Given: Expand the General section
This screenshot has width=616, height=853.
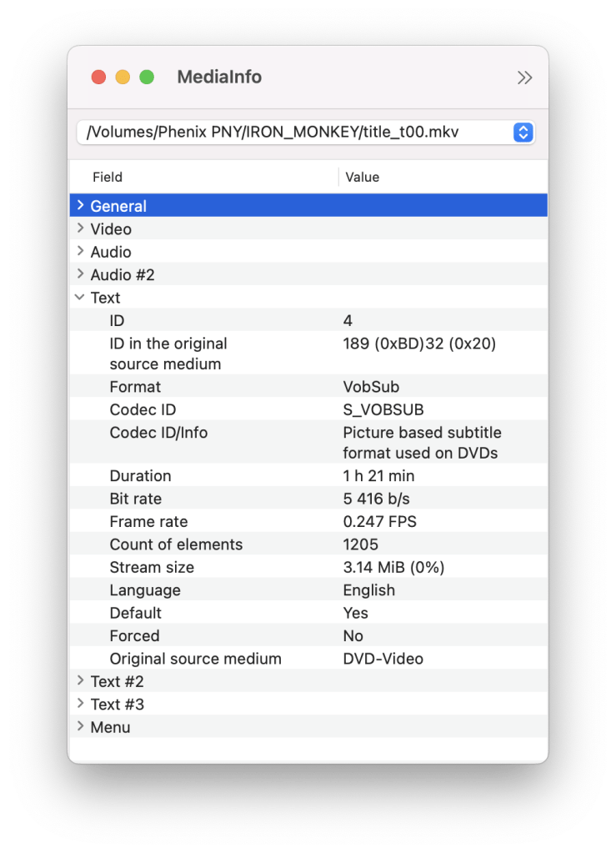Looking at the screenshot, I should (80, 205).
